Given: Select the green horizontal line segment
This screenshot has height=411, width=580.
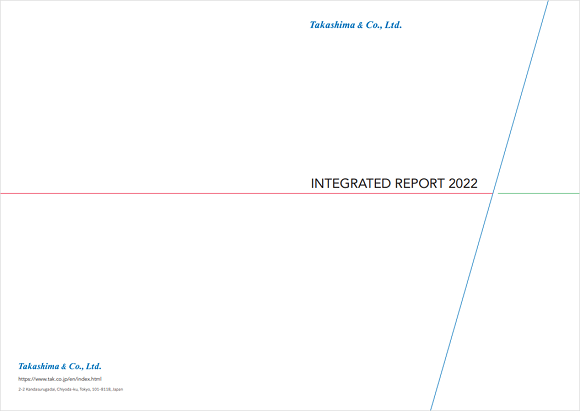Looking at the screenshot, I should (x=539, y=193).
